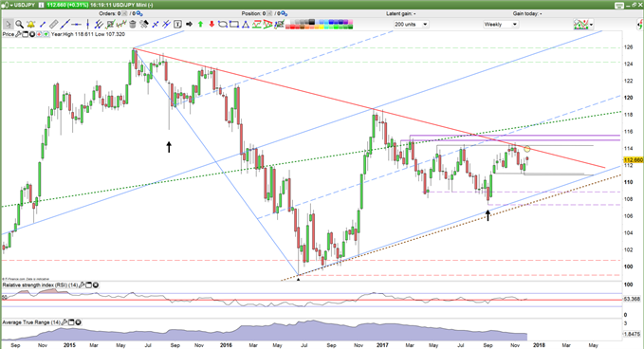
Task: Pick the bright green color swatch
Action: [x=336, y=27]
